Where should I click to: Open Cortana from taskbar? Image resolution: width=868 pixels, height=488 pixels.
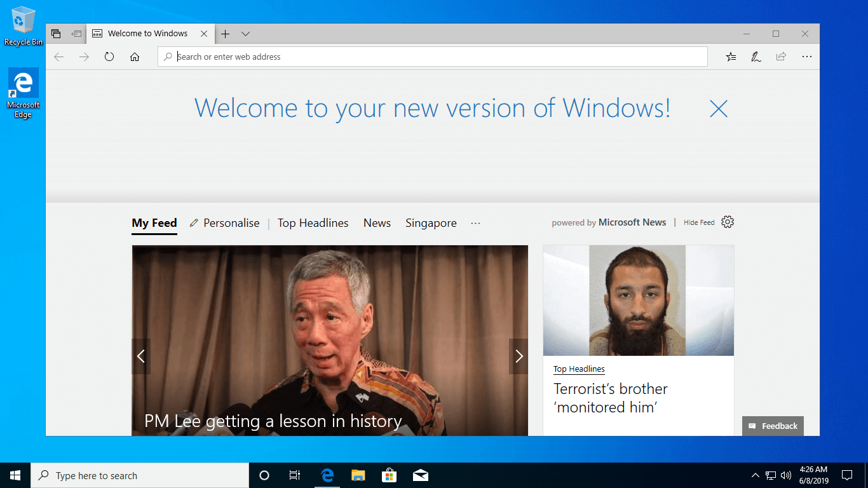264,475
